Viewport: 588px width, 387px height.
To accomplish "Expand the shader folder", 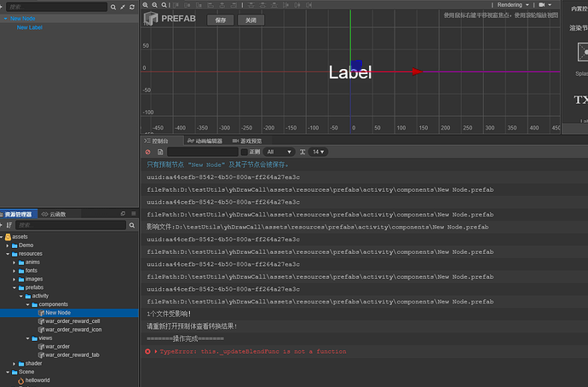I will pos(14,364).
